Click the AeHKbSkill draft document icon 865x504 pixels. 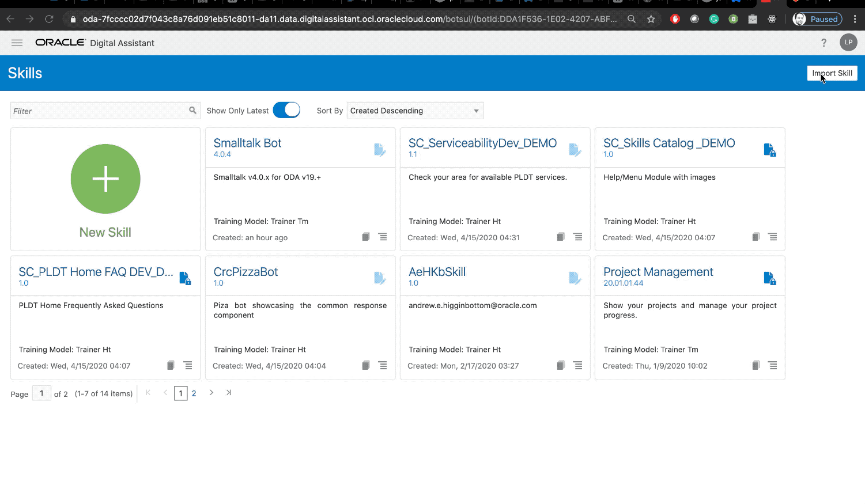point(575,278)
